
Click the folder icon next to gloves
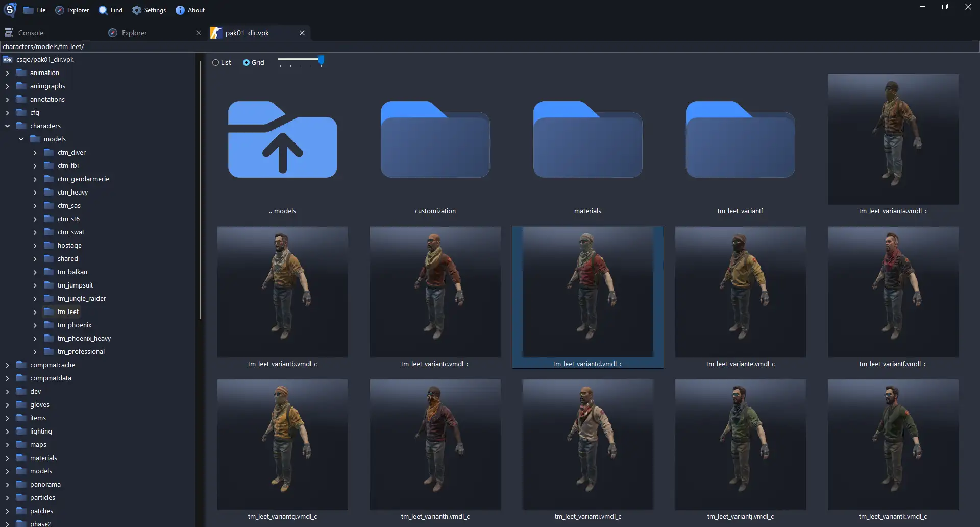pyautogui.click(x=21, y=404)
